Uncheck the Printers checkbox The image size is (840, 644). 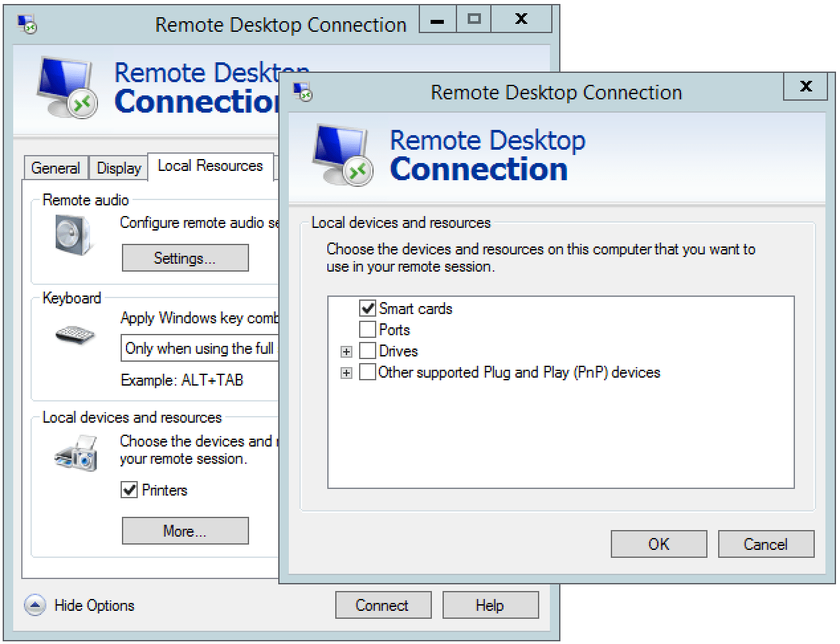(129, 490)
